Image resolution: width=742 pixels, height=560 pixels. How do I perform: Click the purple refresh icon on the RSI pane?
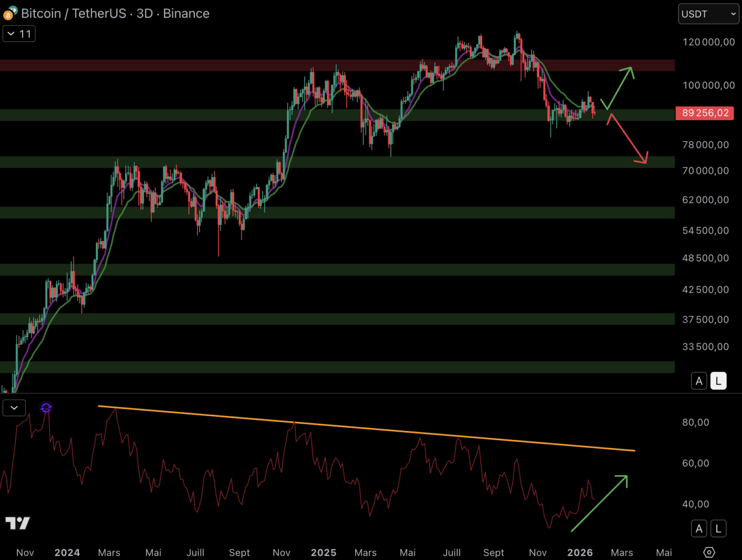pos(46,408)
